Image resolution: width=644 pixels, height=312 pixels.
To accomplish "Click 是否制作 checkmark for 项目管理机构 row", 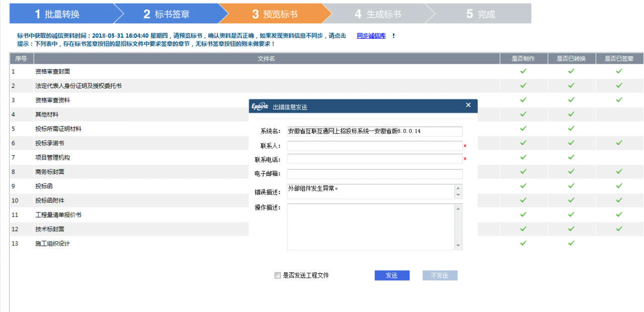I will coord(523,157).
